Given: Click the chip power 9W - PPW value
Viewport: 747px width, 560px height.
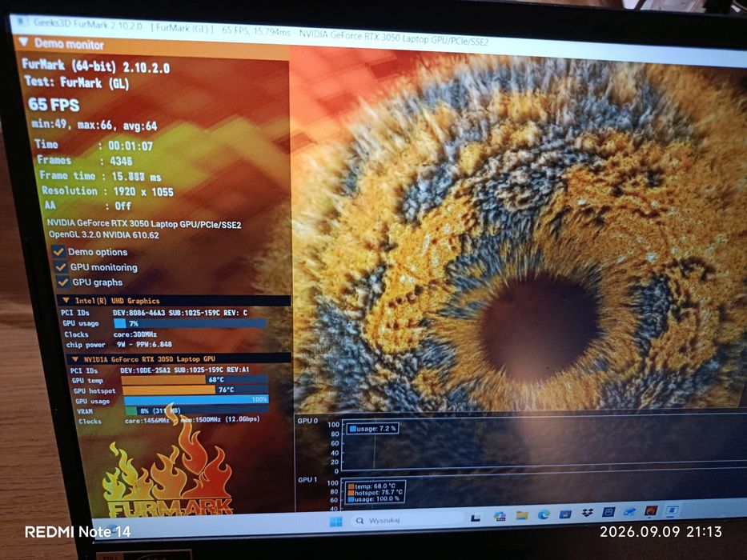Looking at the screenshot, I should 143,344.
